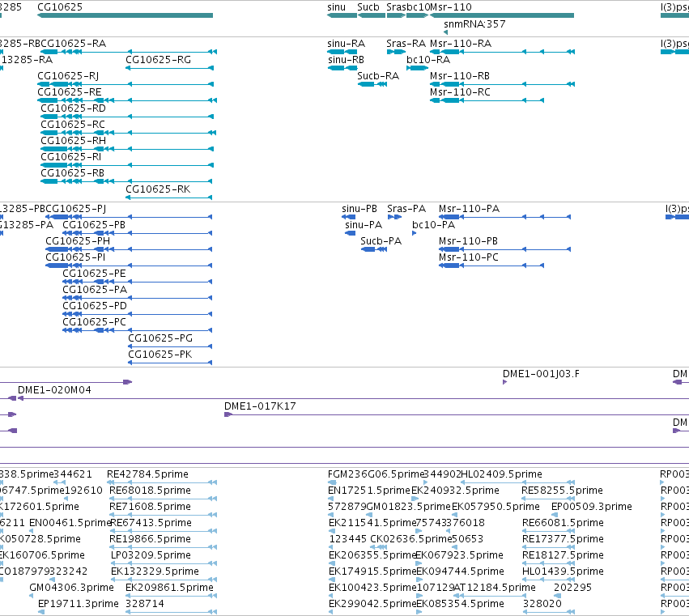
Task: Select Sras-RA transcript label
Action: [x=406, y=44]
